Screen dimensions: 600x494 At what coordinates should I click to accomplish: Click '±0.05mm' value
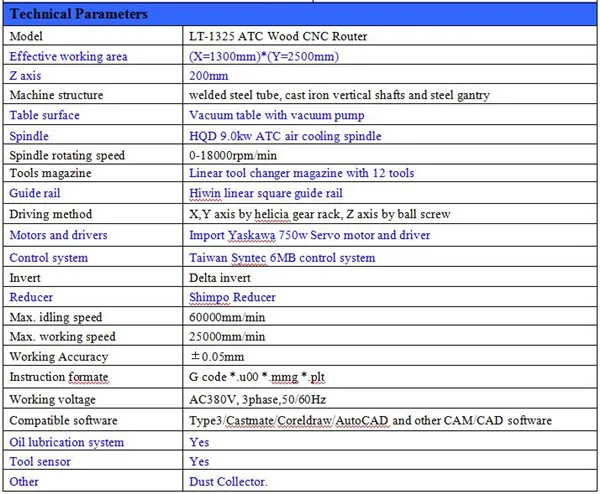pos(217,357)
